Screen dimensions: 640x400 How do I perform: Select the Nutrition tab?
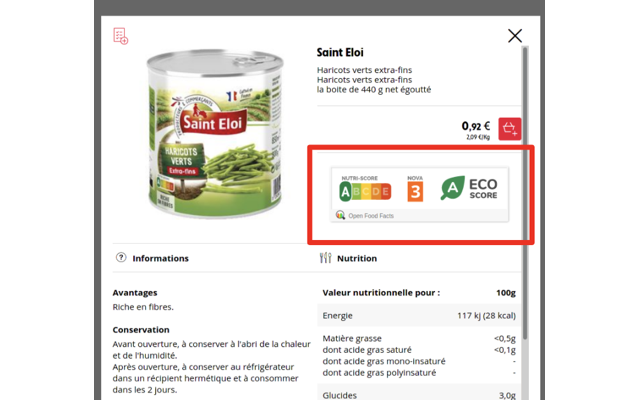357,258
